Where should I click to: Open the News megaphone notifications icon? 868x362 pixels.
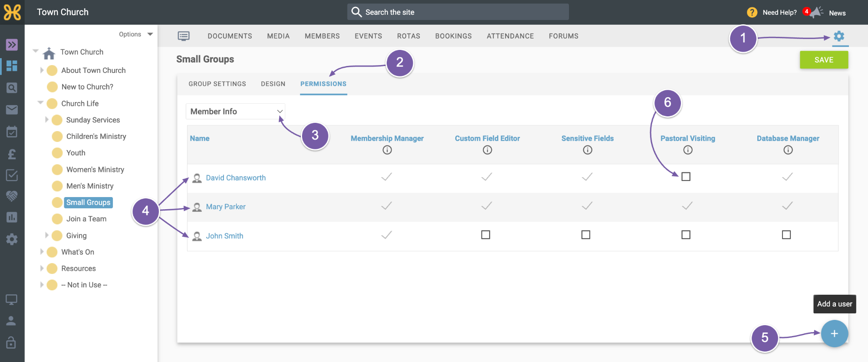coord(816,12)
